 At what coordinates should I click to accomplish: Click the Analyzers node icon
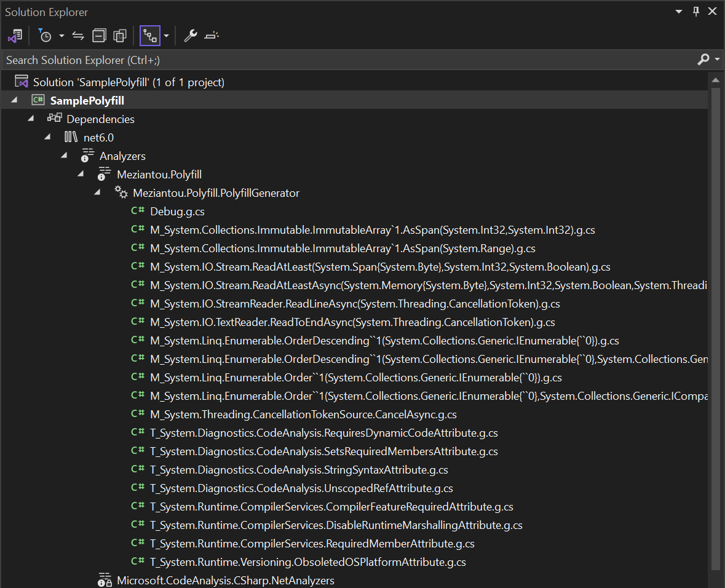(x=88, y=156)
